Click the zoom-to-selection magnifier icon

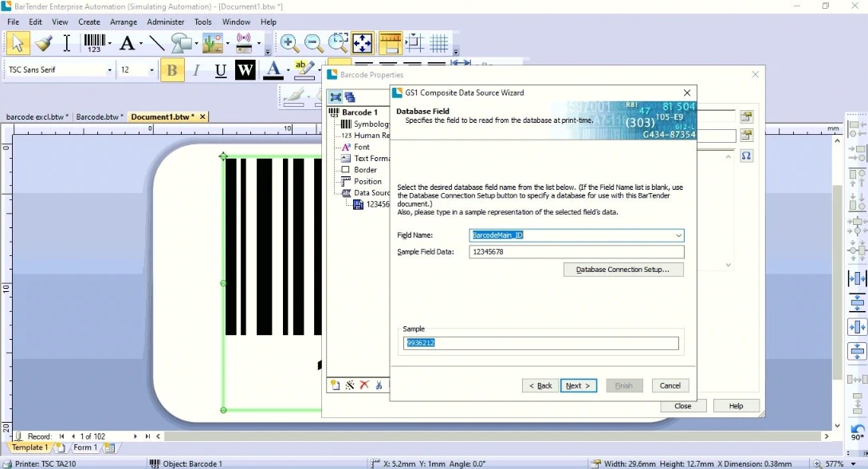coord(338,43)
